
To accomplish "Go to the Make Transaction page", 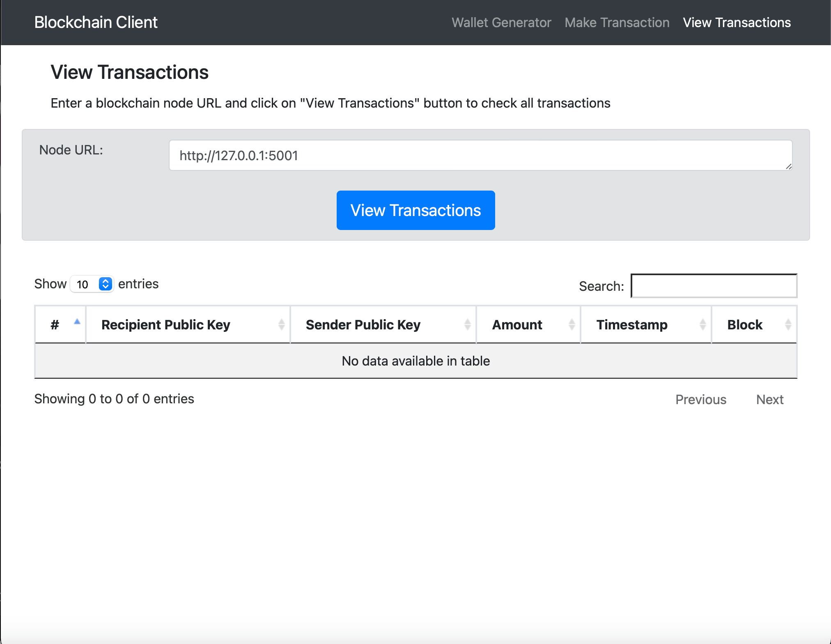I will tap(617, 23).
